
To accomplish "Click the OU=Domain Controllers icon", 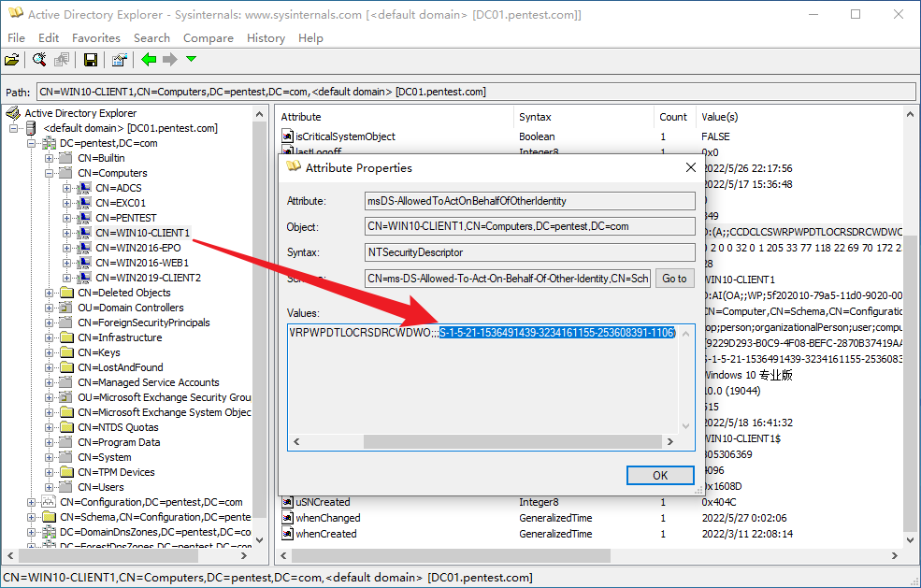I will pos(66,308).
